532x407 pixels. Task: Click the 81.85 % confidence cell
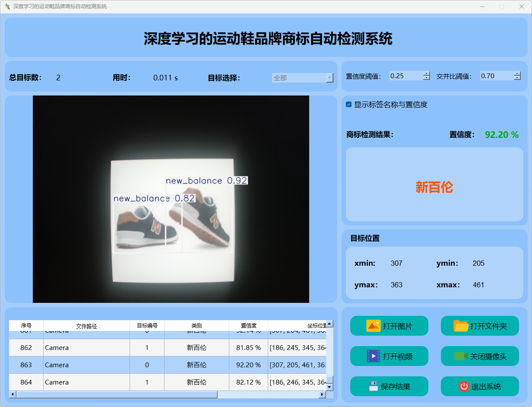tap(248, 348)
